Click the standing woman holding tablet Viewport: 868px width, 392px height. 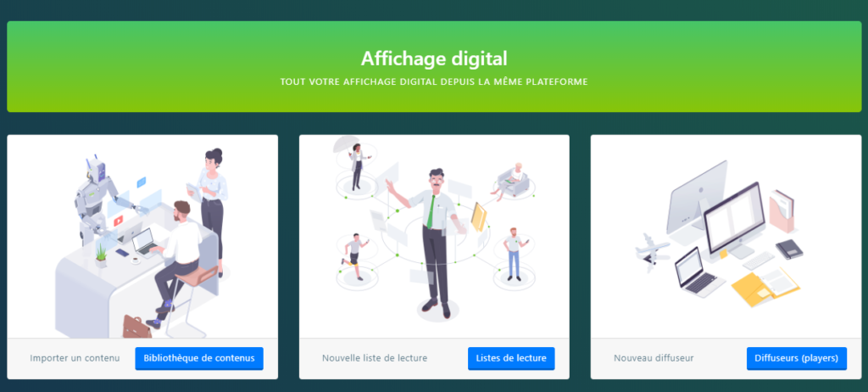coord(211,208)
